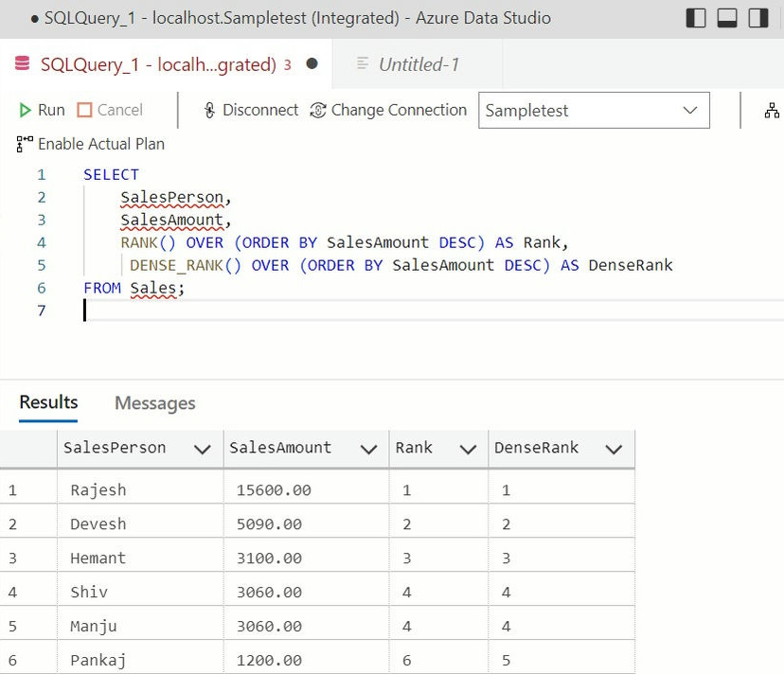
Task: Click the database icon on SQLQuery_1 tab
Action: click(x=22, y=63)
